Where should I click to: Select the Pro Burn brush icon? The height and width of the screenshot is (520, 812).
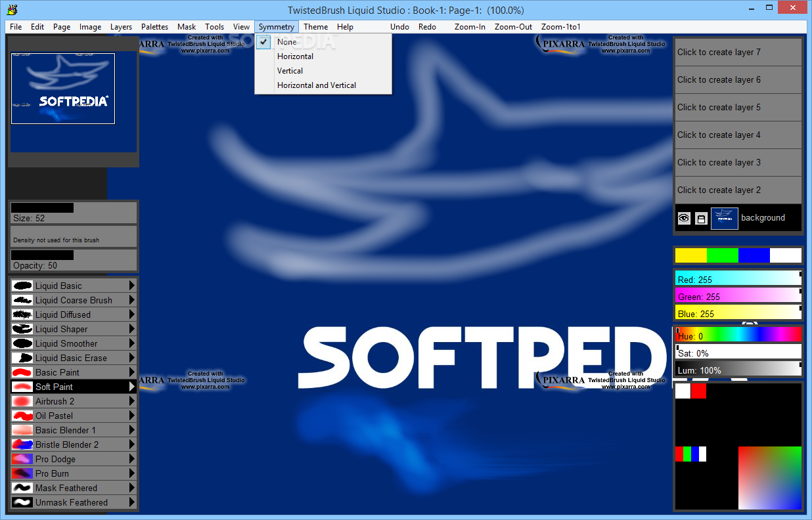tap(22, 473)
